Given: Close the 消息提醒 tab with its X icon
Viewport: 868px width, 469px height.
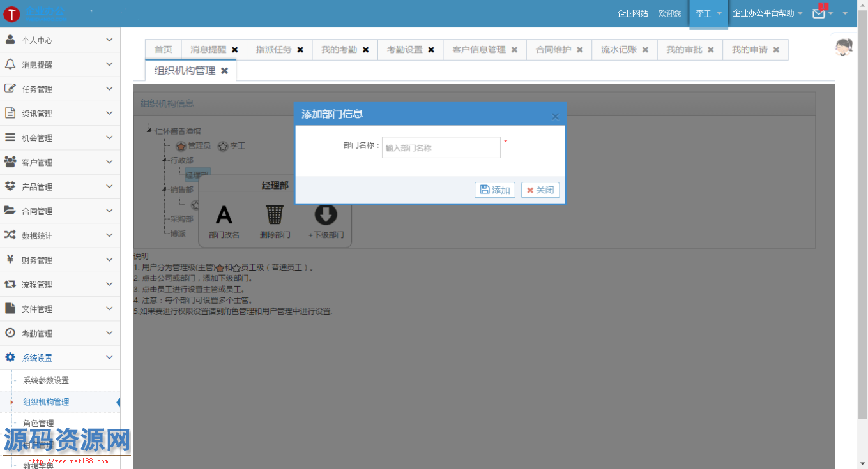Looking at the screenshot, I should click(235, 50).
